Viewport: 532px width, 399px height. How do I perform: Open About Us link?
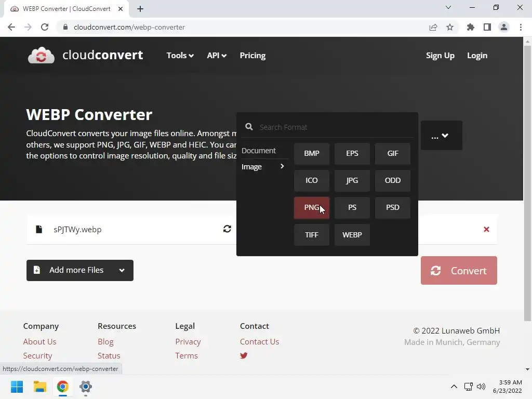coord(39,342)
